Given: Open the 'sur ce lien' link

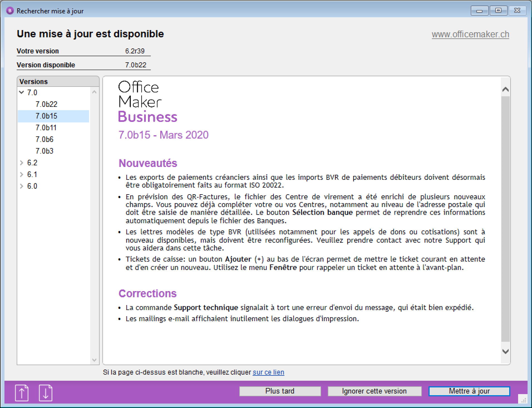Looking at the screenshot, I should [x=269, y=372].
